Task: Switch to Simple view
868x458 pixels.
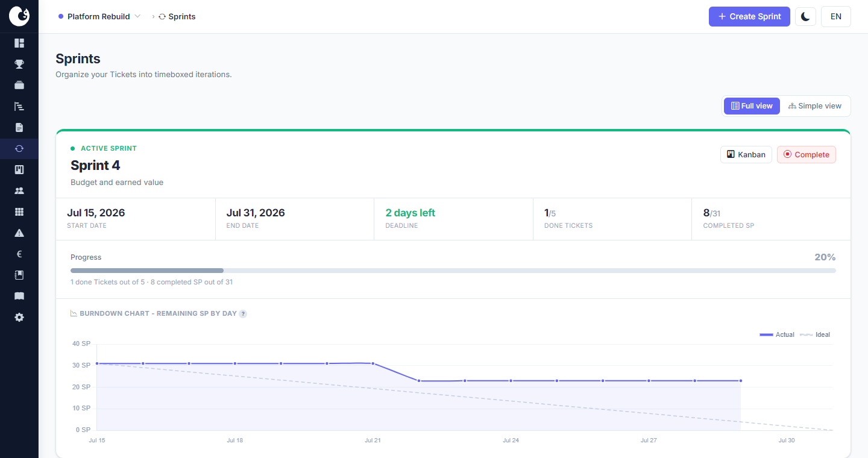Action: 815,106
